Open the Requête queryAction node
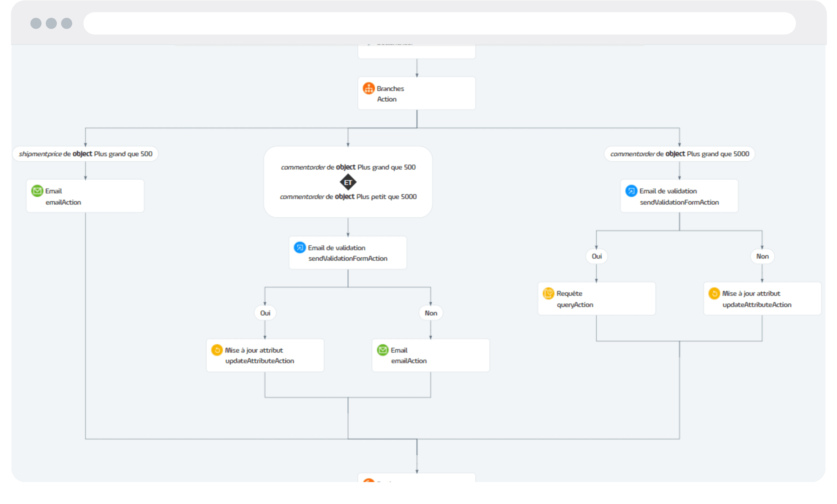Screen dimensions: 837x504 [597, 299]
